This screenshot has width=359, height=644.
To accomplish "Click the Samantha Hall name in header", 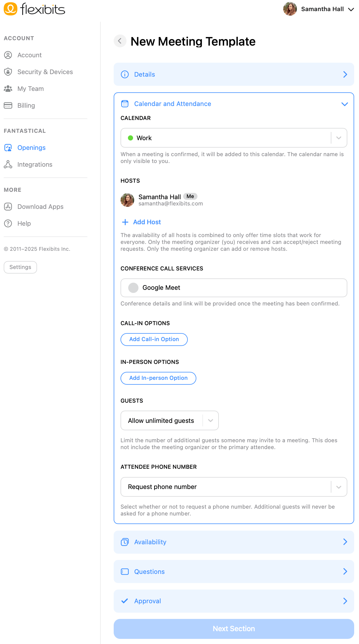I will pyautogui.click(x=323, y=9).
